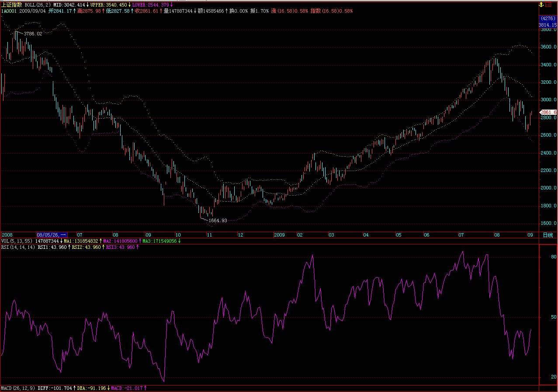Image resolution: width=558 pixels, height=392 pixels.
Task: Click the MACD:-21.017 value
Action: point(127,388)
